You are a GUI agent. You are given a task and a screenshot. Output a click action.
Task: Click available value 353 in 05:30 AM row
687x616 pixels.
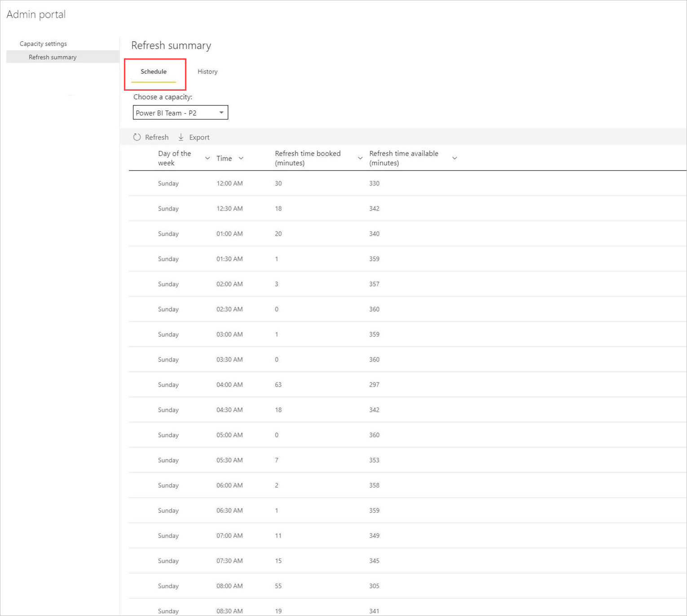click(x=374, y=460)
